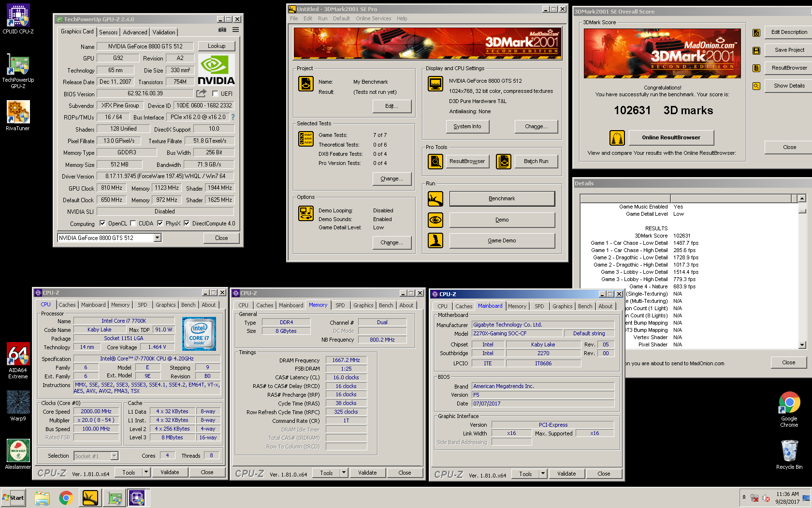The width and height of the screenshot is (812, 508).
Task: Open TechPowerUp GPU-Z desktop shortcut
Action: pyautogui.click(x=18, y=71)
